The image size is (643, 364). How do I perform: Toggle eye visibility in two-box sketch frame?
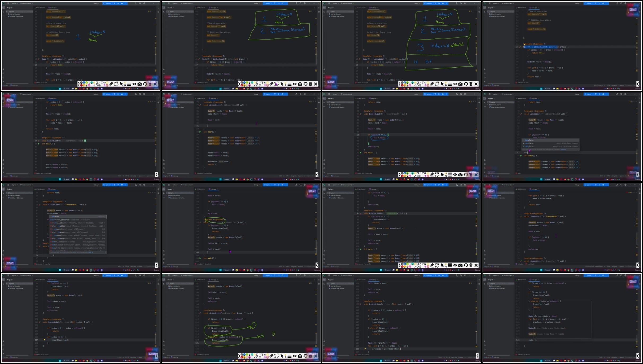295,84
